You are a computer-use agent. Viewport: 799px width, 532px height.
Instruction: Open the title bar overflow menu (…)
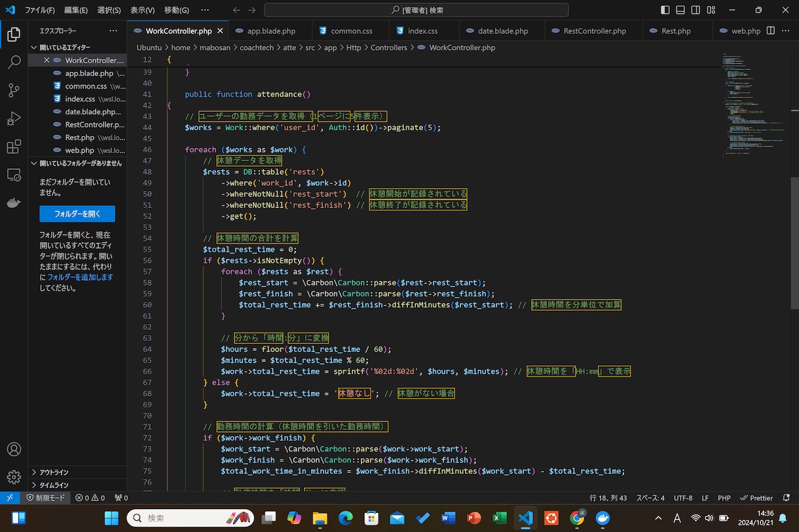click(205, 10)
